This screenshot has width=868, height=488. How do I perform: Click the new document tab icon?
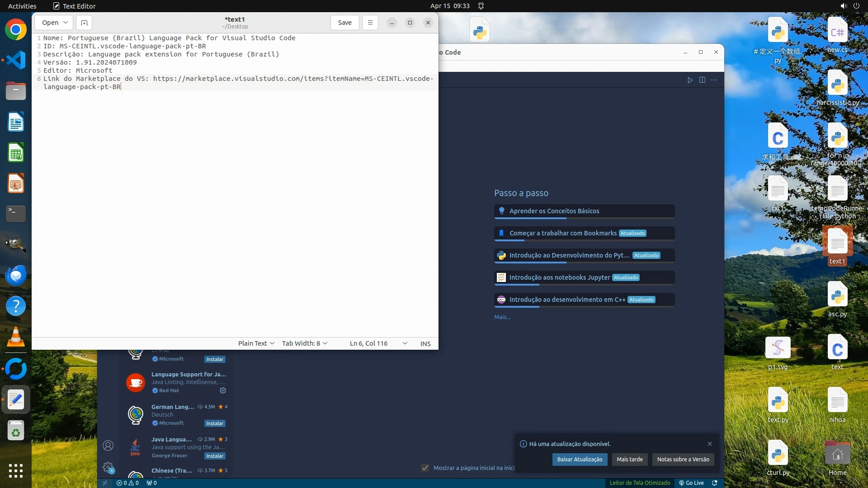tap(84, 23)
